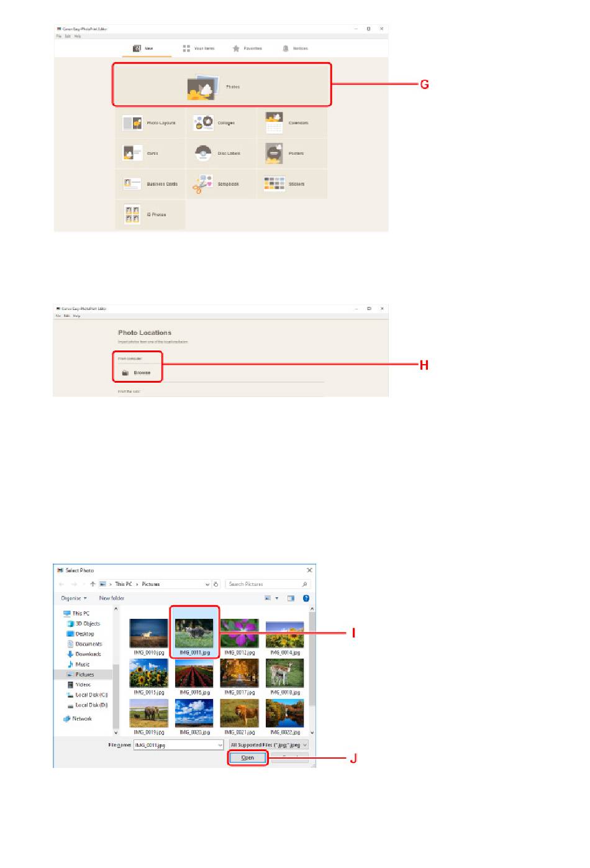The image size is (590, 868).
Task: Select lion thumbnail IMG_0021.jpg
Action: (x=240, y=716)
